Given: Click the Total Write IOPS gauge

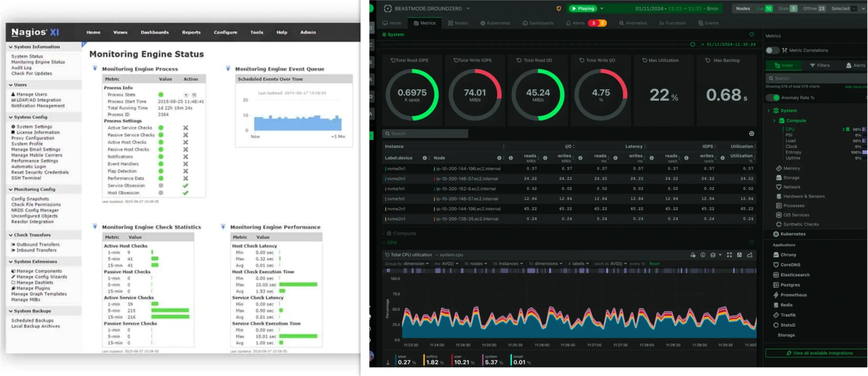Looking at the screenshot, I should pos(475,95).
